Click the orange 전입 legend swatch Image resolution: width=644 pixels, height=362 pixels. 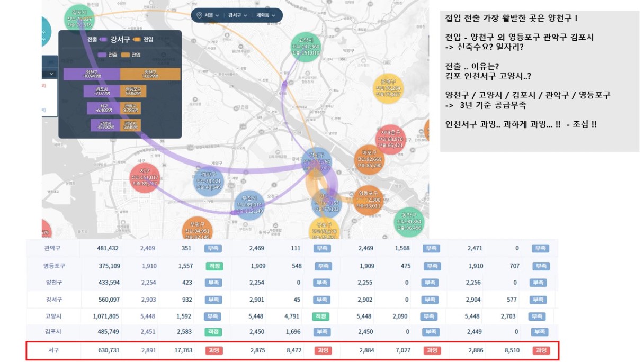[126, 55]
